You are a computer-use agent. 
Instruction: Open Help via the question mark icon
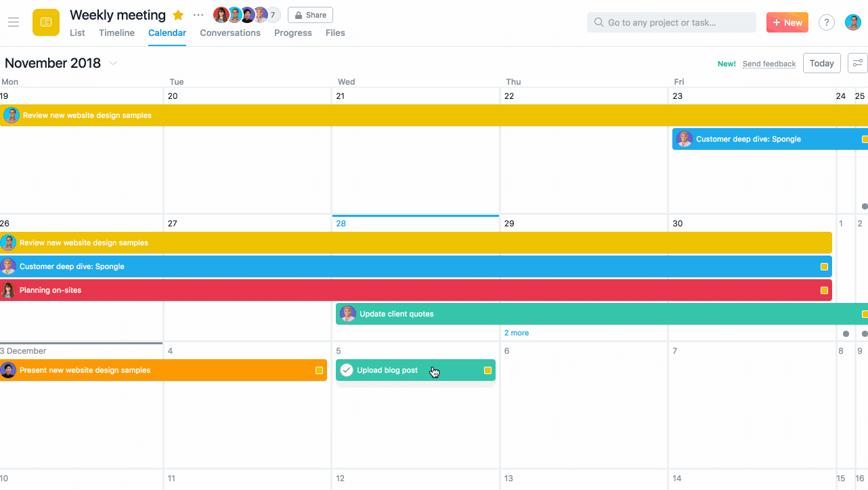pyautogui.click(x=826, y=22)
